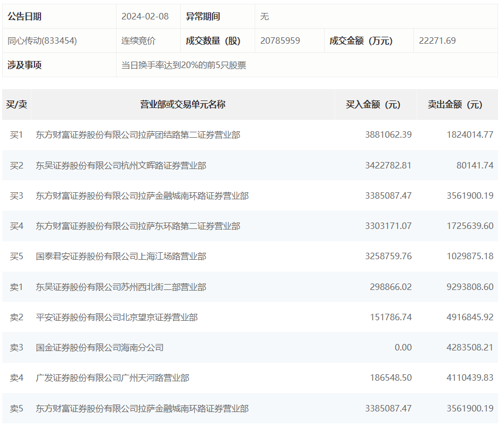Screen dimensions: 504x432
Task: Click the 当日换手率达到20%的前5只股票 description
Action: coord(183,65)
